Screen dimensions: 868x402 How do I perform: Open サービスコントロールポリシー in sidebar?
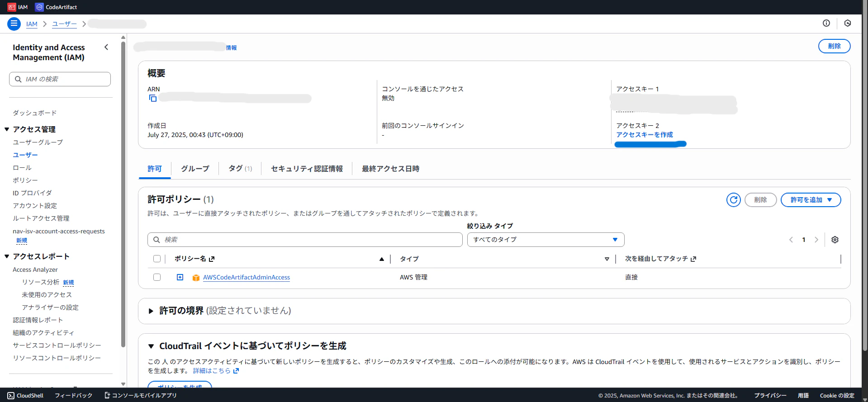(x=57, y=345)
